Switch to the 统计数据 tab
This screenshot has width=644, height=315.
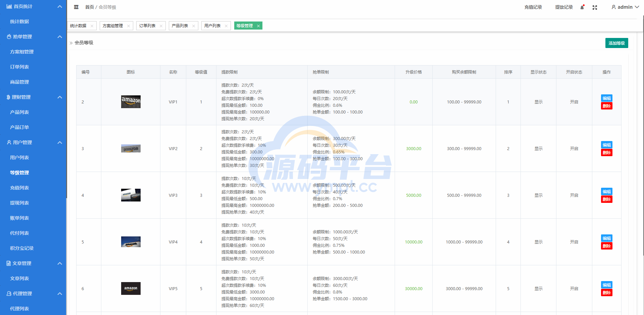coord(79,26)
